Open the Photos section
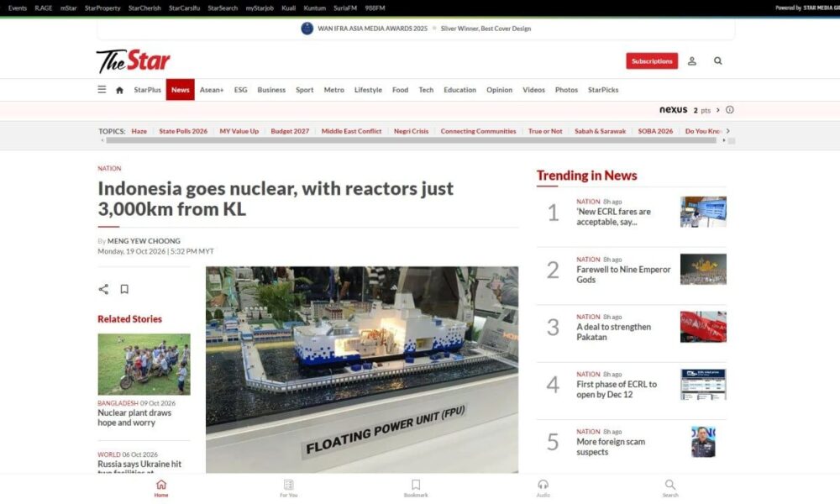The image size is (840, 504). [x=566, y=90]
